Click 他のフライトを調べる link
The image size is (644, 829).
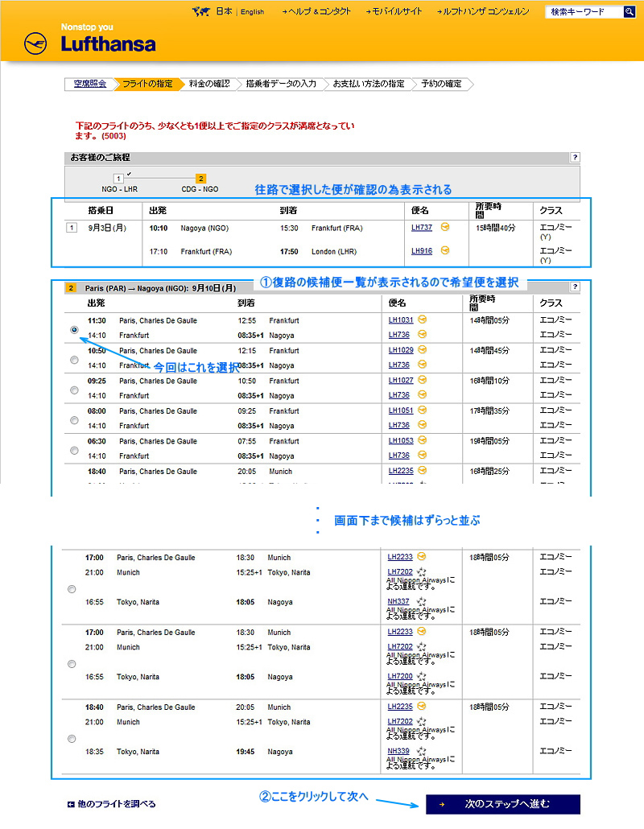coord(112,804)
